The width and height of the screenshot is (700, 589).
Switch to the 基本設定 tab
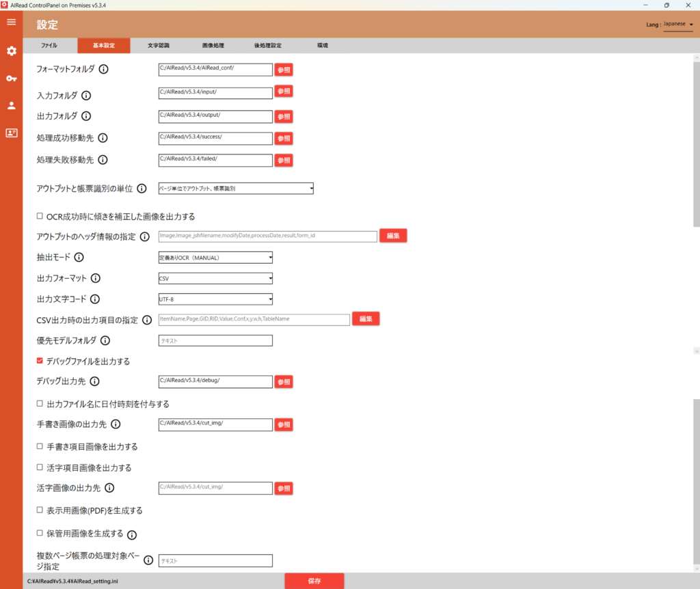[x=104, y=46]
